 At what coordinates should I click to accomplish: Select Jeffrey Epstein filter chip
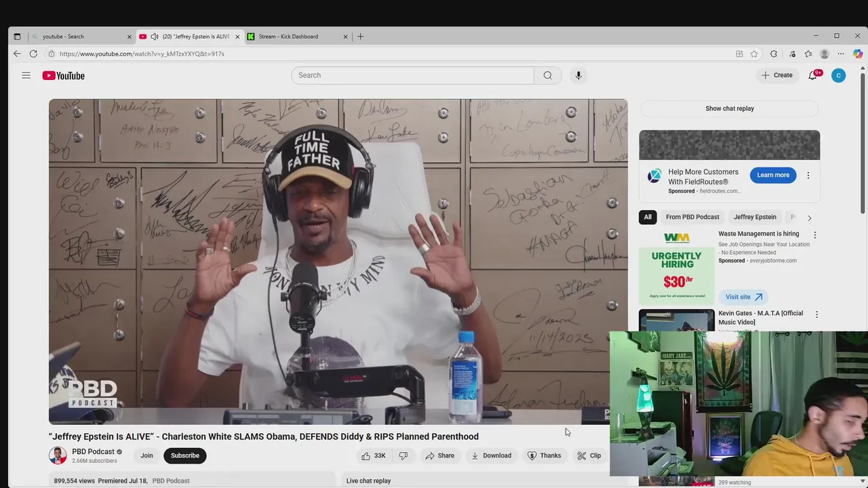pyautogui.click(x=755, y=217)
